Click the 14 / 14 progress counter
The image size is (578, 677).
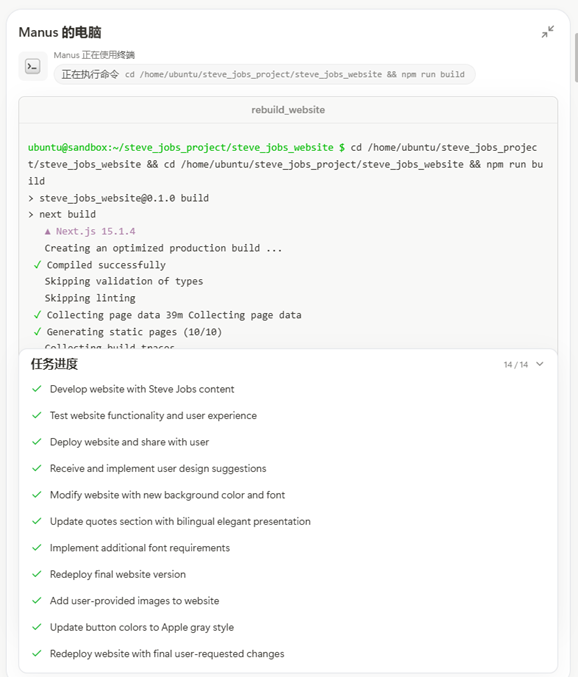pyautogui.click(x=516, y=365)
